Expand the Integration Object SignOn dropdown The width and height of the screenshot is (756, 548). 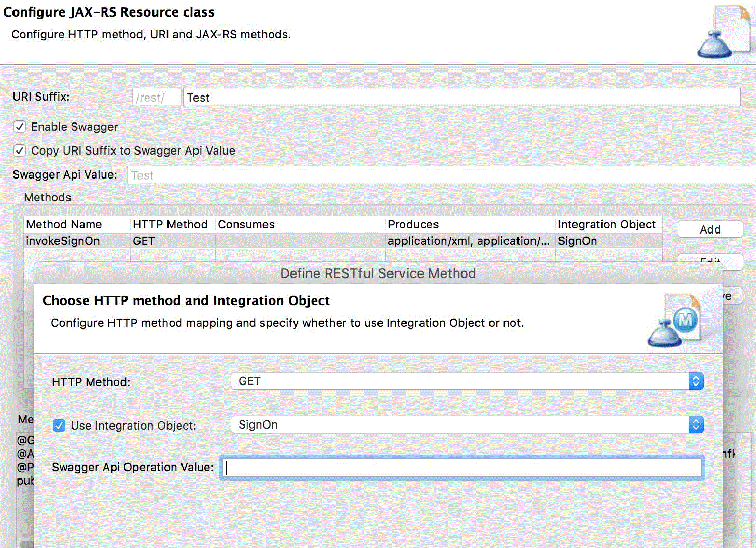point(466,425)
